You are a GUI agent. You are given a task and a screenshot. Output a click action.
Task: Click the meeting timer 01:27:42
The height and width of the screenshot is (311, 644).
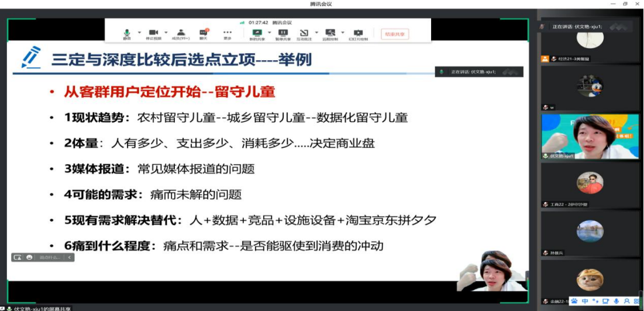259,23
